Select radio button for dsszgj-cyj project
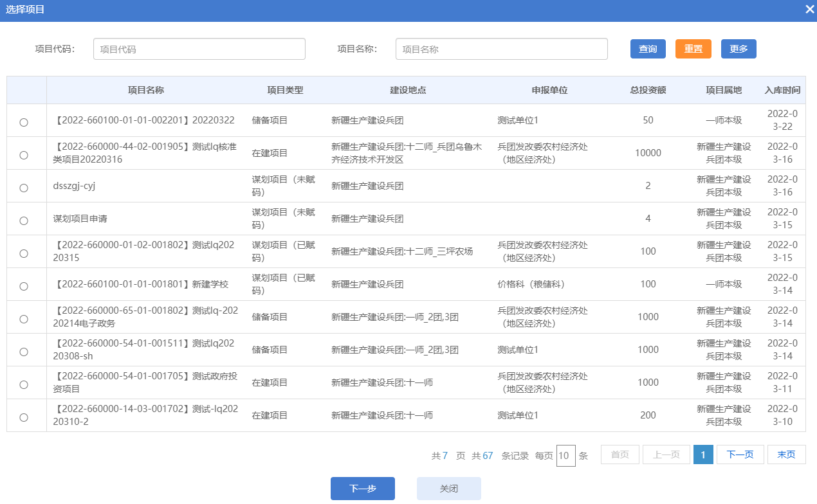This screenshot has width=817, height=504. click(x=24, y=188)
